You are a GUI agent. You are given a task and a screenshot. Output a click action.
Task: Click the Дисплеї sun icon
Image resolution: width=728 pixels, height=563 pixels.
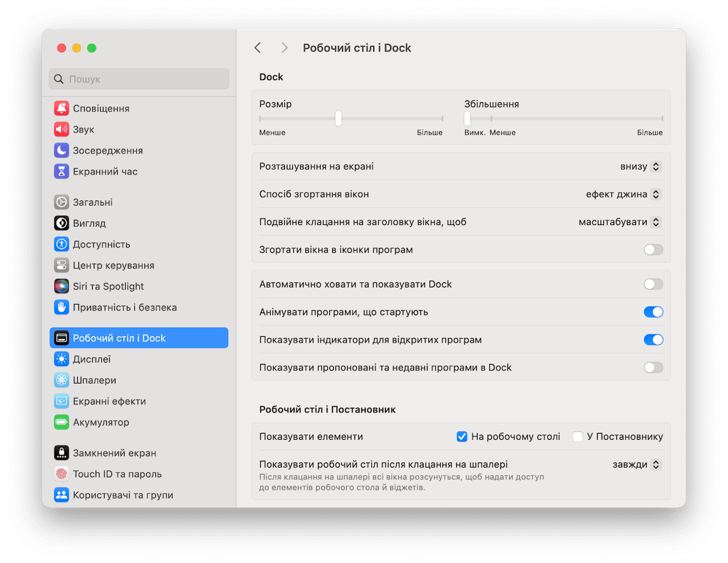click(x=62, y=359)
